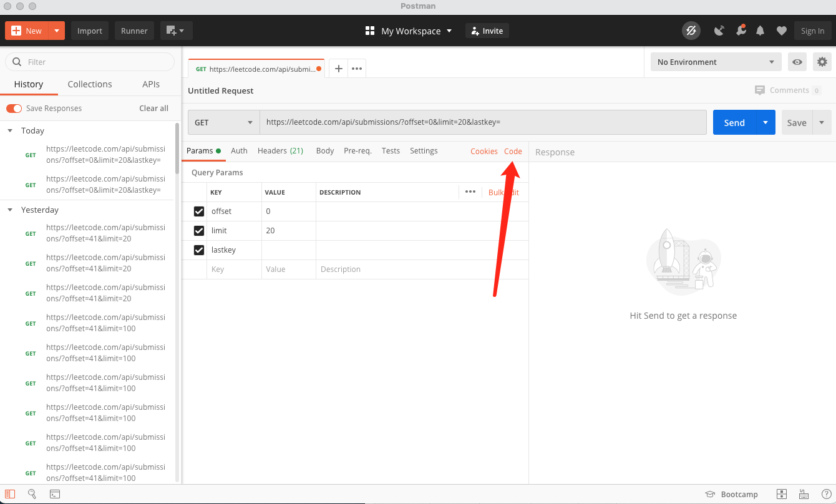Open the GET method dropdown
The height and width of the screenshot is (504, 836).
click(x=224, y=122)
